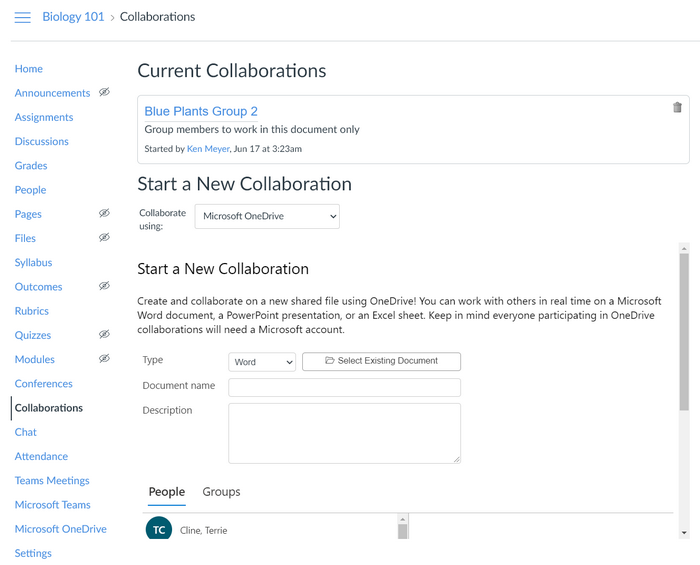The image size is (700, 565).
Task: Open Modules in course navigation
Action: (34, 359)
